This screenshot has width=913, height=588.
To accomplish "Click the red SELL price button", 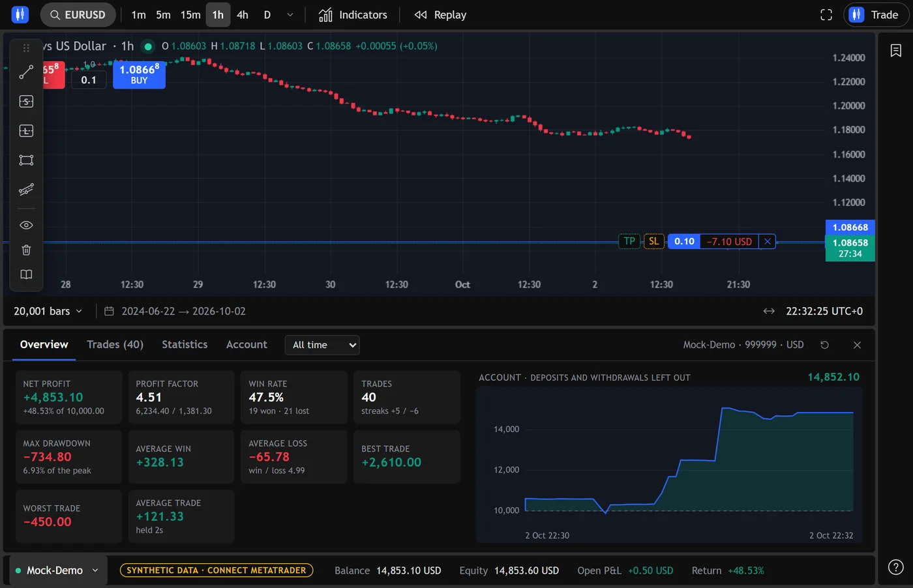I will click(53, 74).
